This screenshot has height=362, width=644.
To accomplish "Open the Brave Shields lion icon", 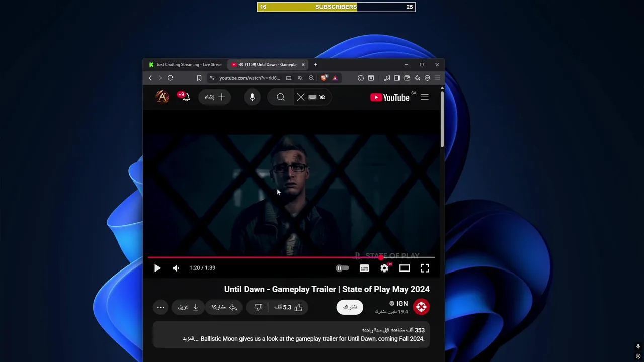I will [324, 78].
